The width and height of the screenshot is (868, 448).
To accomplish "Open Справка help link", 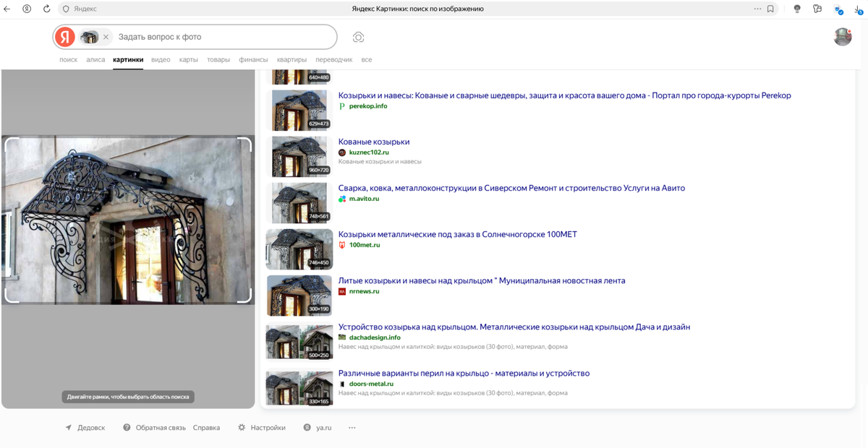I will [206, 428].
